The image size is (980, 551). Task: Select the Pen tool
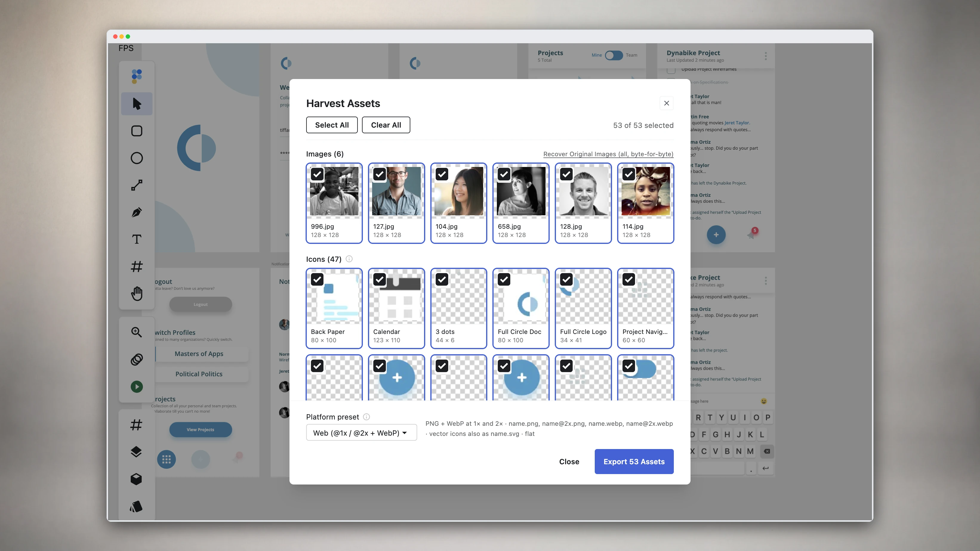137,212
